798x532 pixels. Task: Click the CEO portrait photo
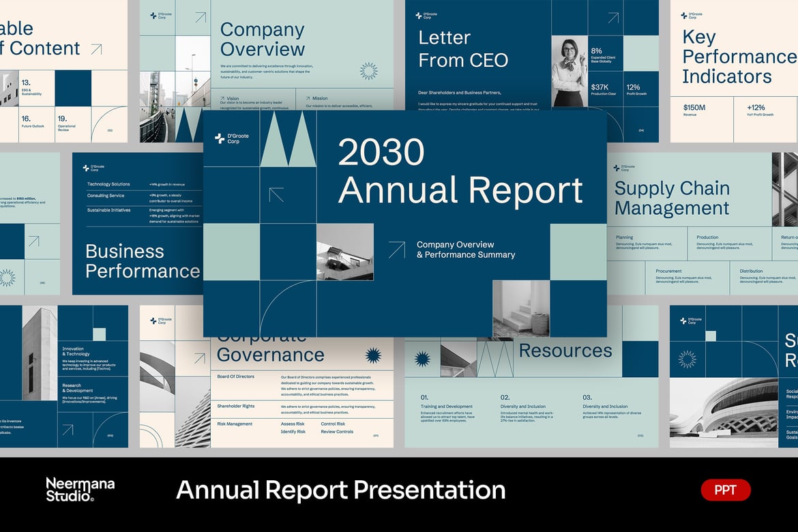(570, 71)
